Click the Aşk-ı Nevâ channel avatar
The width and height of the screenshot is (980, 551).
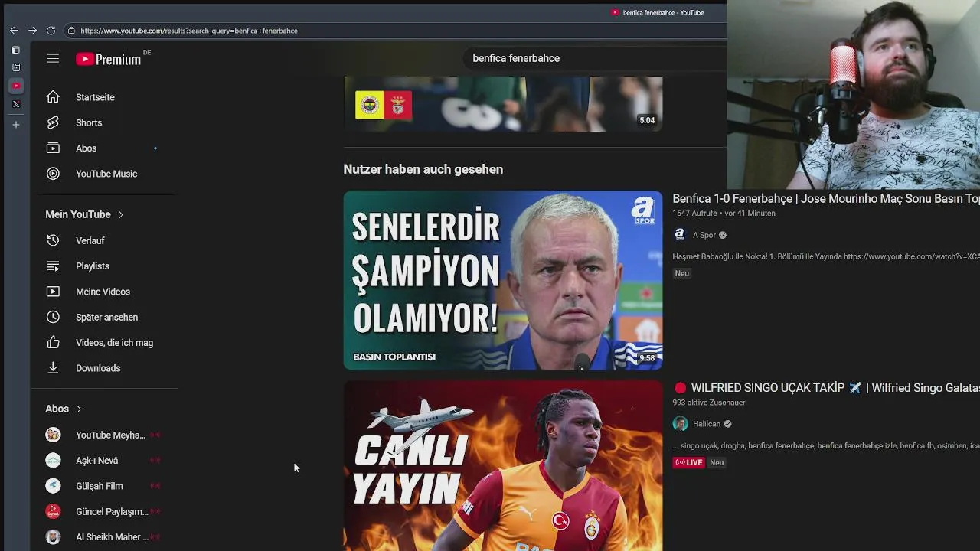tap(53, 461)
